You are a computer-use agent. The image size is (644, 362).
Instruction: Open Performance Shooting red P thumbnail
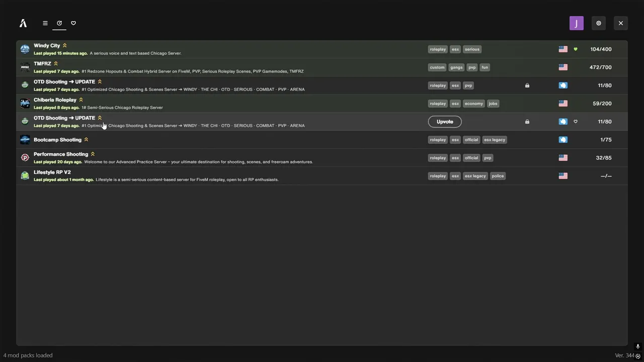click(x=25, y=158)
